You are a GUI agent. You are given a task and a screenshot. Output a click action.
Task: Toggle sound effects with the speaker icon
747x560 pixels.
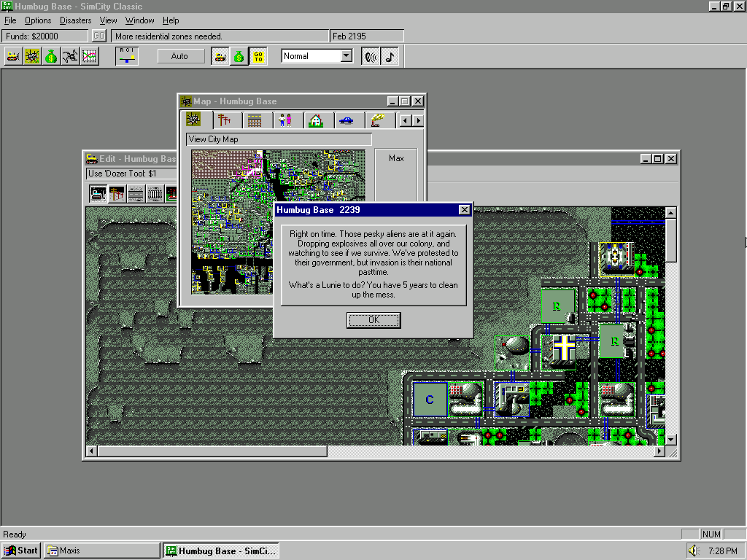(371, 55)
